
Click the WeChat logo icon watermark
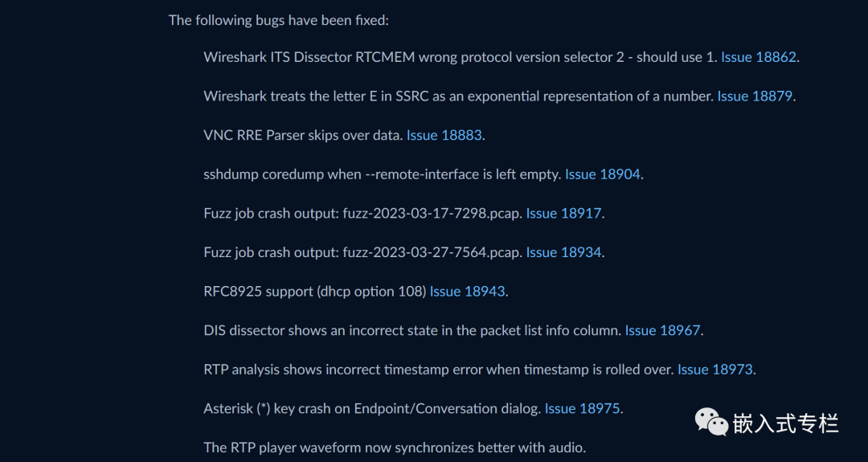(711, 422)
